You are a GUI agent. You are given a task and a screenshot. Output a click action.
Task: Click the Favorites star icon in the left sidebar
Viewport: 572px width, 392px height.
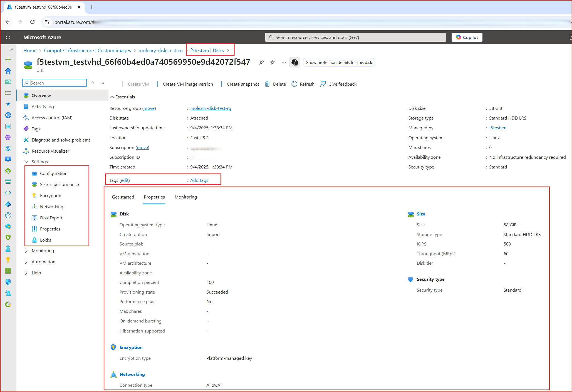tap(8, 104)
